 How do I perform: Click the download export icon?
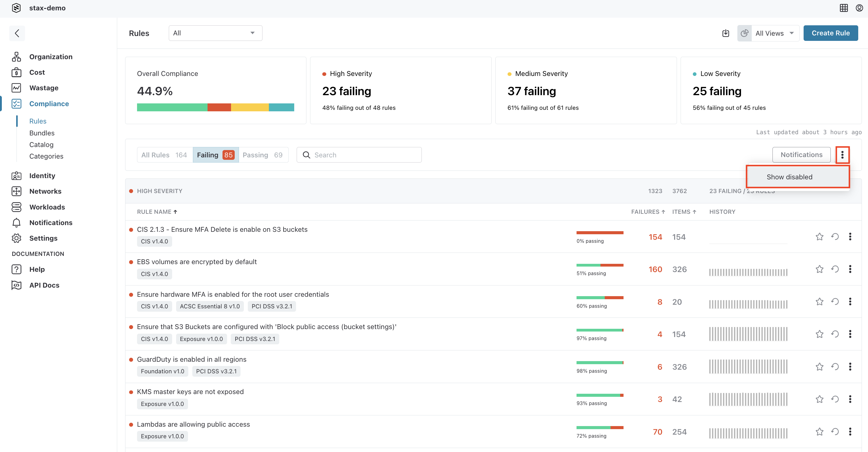(x=726, y=33)
